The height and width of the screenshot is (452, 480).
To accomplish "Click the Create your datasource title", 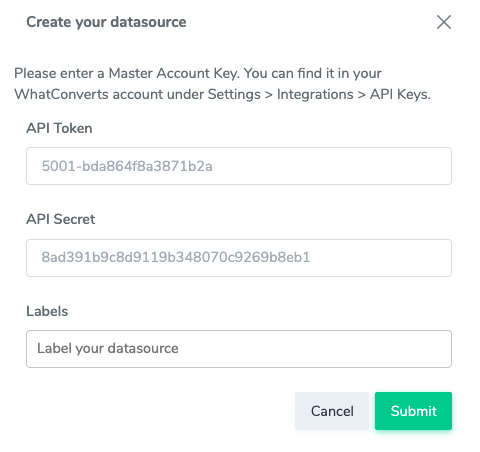I will pyautogui.click(x=106, y=22).
